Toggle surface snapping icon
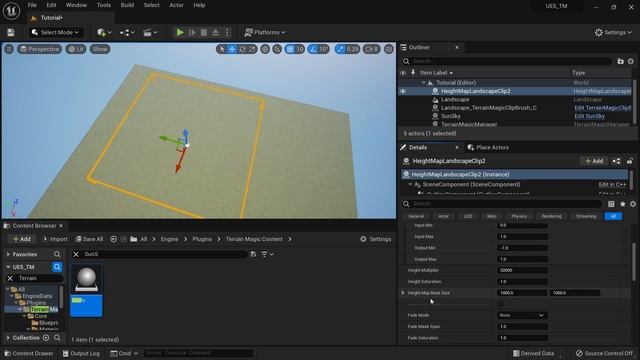The width and height of the screenshot is (640, 360). click(x=277, y=49)
